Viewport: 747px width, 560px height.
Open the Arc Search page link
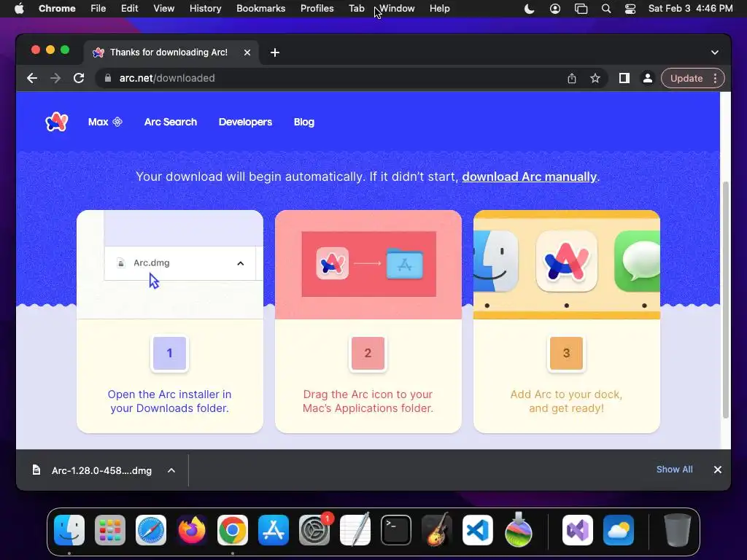coord(171,122)
